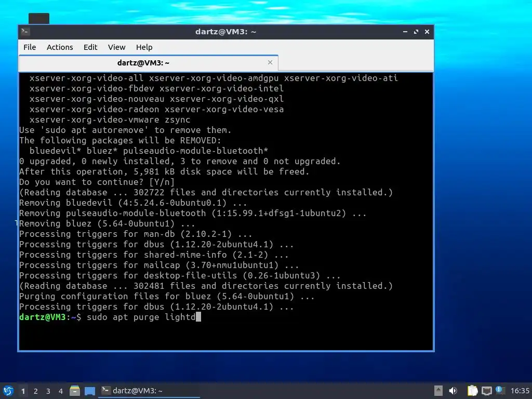Image resolution: width=532 pixels, height=399 pixels.
Task: Open the removable media eject tray icon
Action: point(438,391)
